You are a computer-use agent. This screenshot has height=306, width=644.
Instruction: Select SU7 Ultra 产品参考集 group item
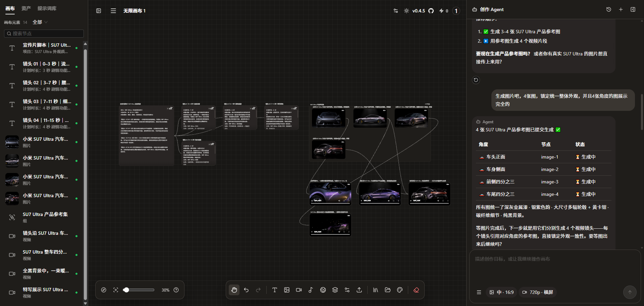coord(41,217)
